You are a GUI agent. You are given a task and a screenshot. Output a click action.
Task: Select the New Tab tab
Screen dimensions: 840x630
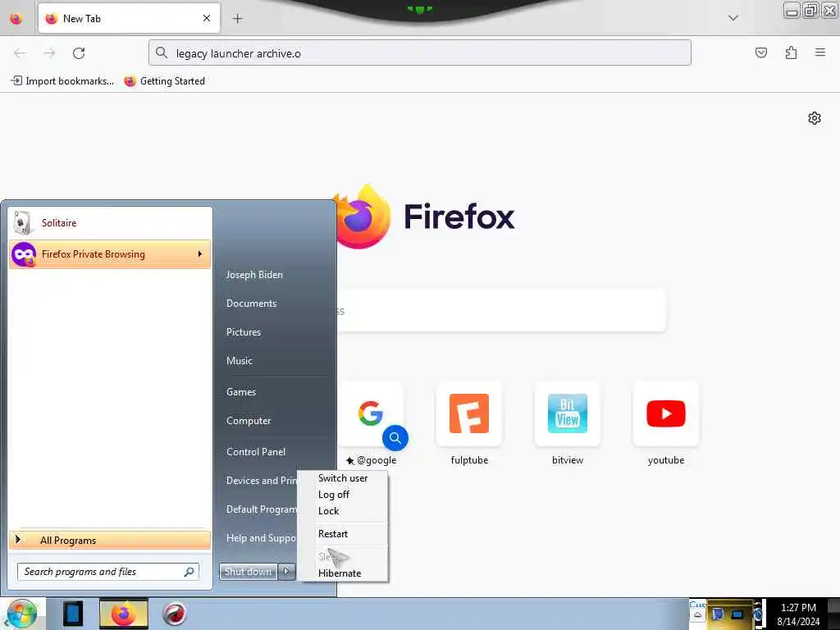tap(129, 18)
